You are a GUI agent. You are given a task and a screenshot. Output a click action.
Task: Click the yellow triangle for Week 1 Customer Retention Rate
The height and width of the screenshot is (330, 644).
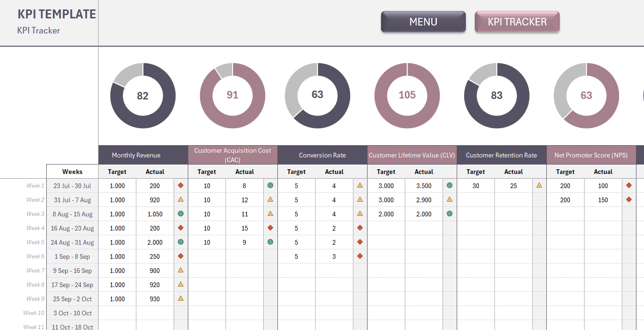click(x=539, y=186)
